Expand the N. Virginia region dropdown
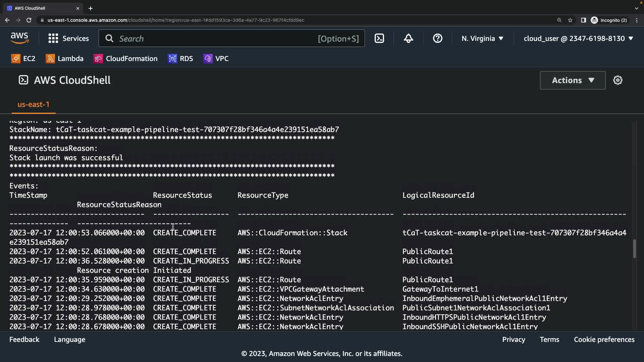644x362 pixels. click(x=482, y=39)
